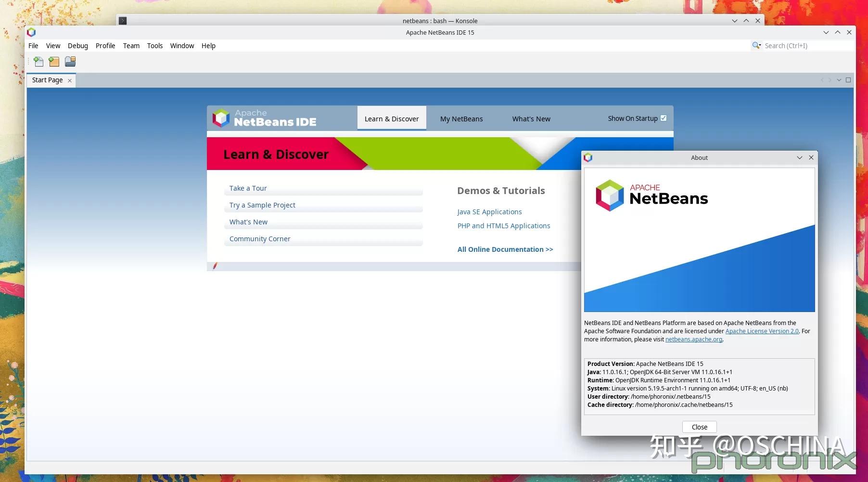Click inside the Search (Ctrl+I) field
The width and height of the screenshot is (868, 482).
pyautogui.click(x=799, y=45)
